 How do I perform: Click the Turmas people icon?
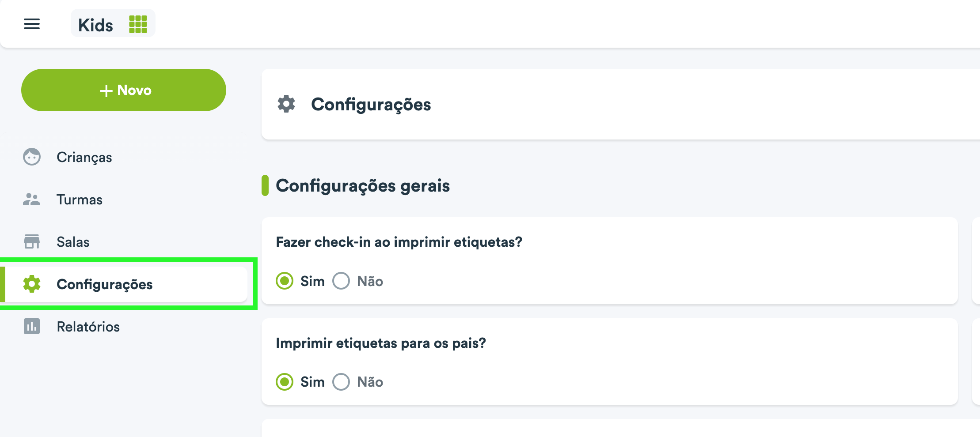coord(31,199)
